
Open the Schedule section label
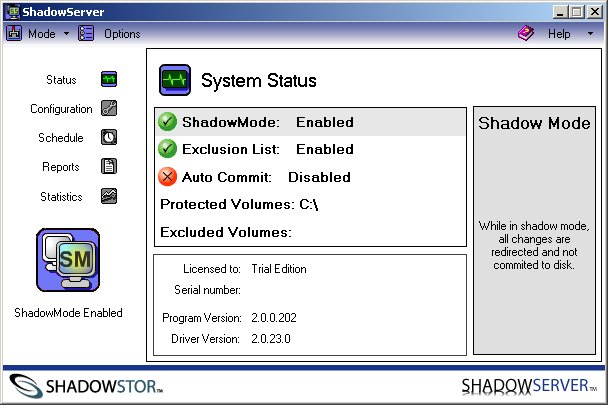[x=61, y=138]
